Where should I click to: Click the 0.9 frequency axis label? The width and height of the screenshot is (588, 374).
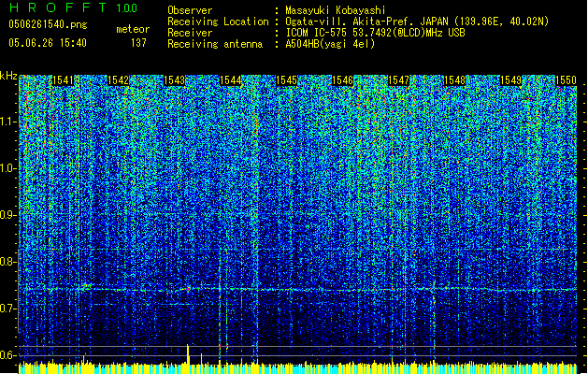[8, 215]
